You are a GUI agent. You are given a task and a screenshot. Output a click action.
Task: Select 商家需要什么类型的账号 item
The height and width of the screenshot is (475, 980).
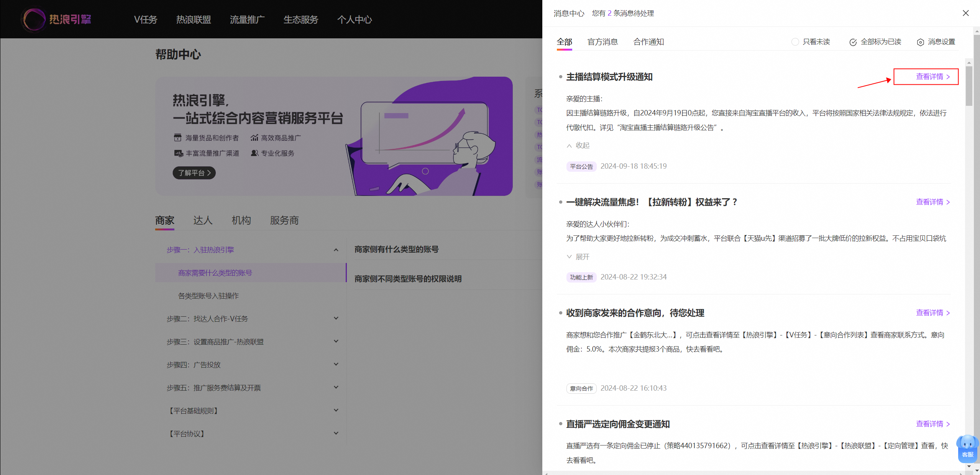251,273
